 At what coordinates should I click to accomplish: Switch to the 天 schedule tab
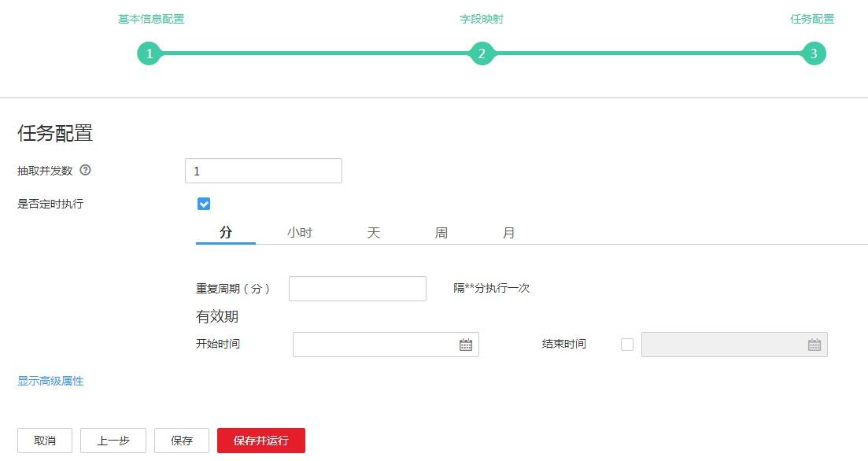click(373, 232)
